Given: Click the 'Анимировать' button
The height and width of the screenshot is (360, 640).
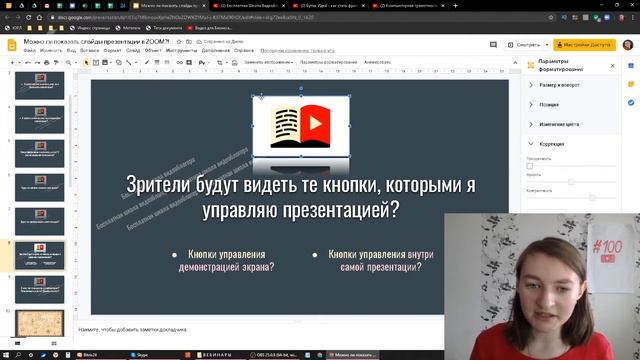Looking at the screenshot, I should tap(378, 62).
